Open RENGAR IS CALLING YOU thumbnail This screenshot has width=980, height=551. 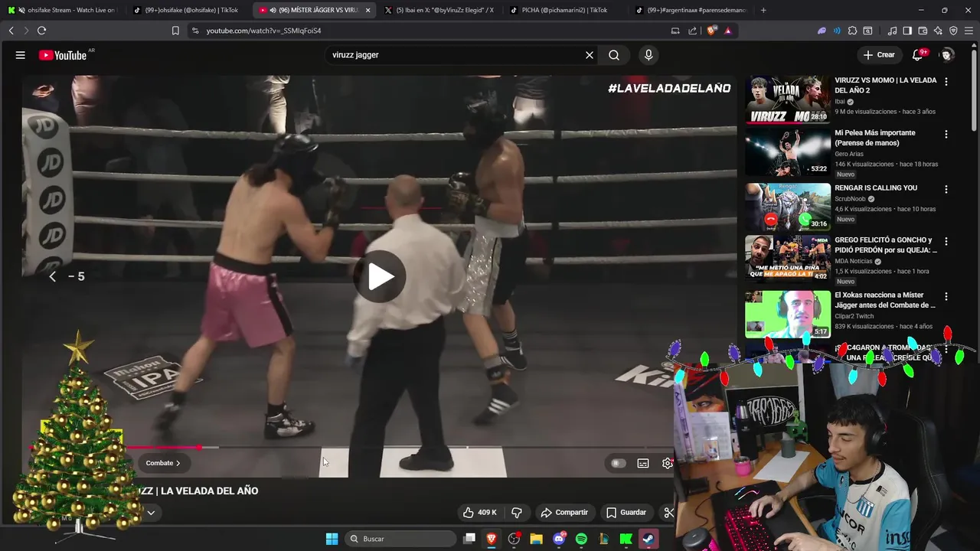788,207
